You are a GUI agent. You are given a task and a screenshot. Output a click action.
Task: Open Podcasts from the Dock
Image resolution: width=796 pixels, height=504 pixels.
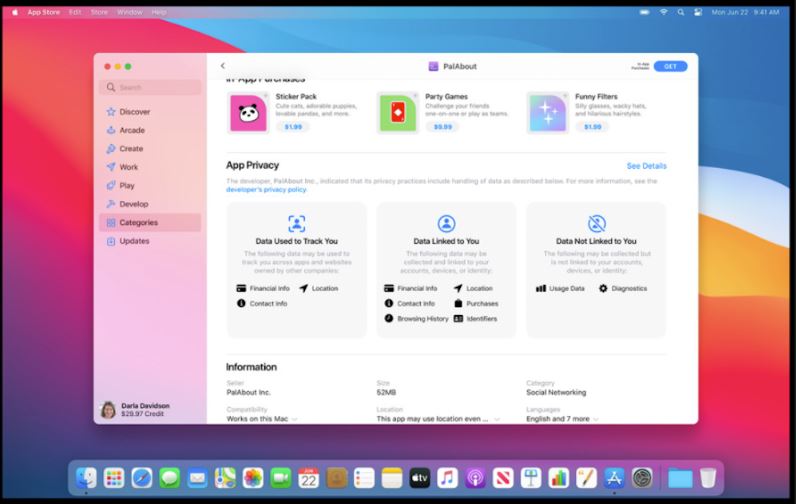click(475, 478)
